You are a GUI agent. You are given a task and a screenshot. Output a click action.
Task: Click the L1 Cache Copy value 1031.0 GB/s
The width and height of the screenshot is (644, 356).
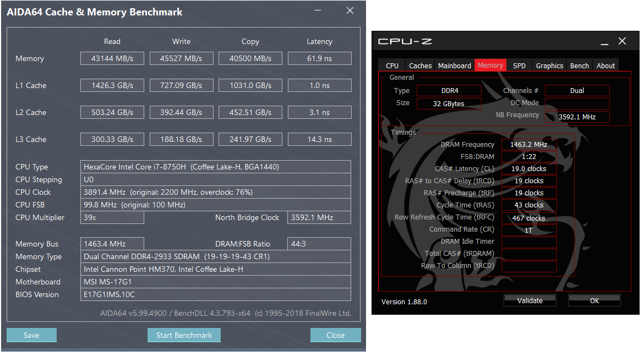click(x=250, y=85)
